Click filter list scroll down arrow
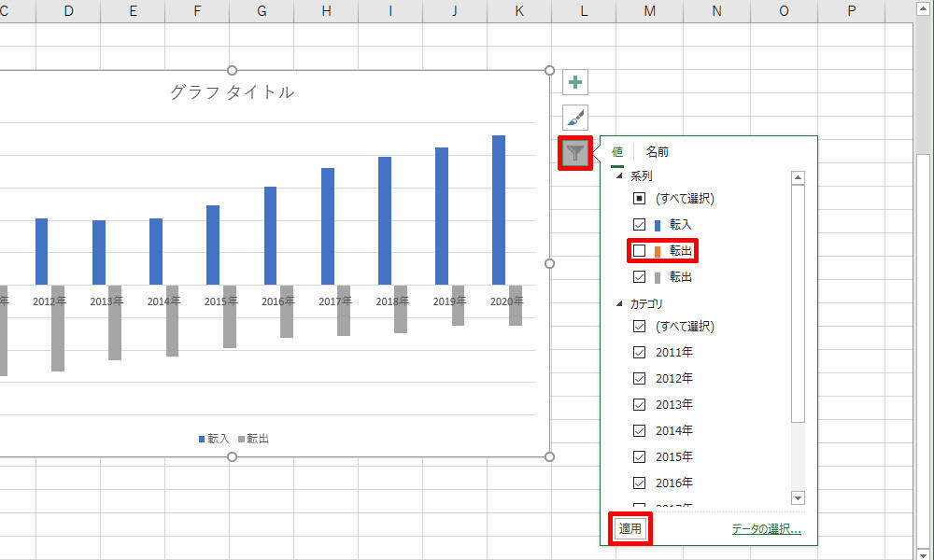 coord(799,497)
